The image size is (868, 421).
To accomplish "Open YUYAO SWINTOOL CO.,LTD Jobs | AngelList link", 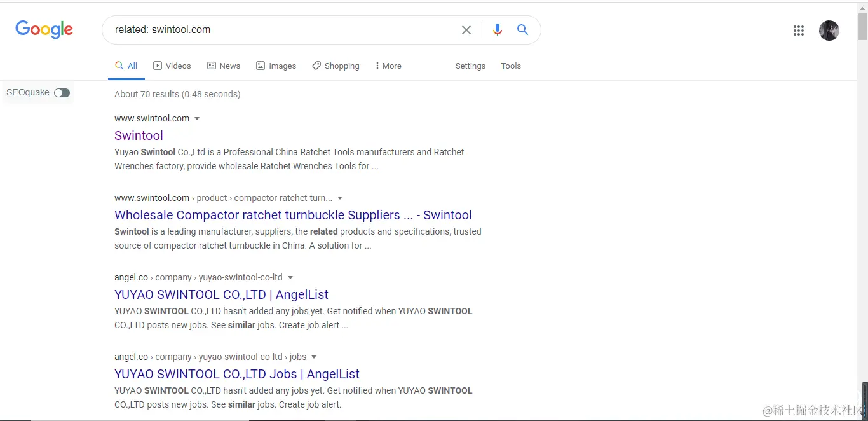I will point(237,374).
